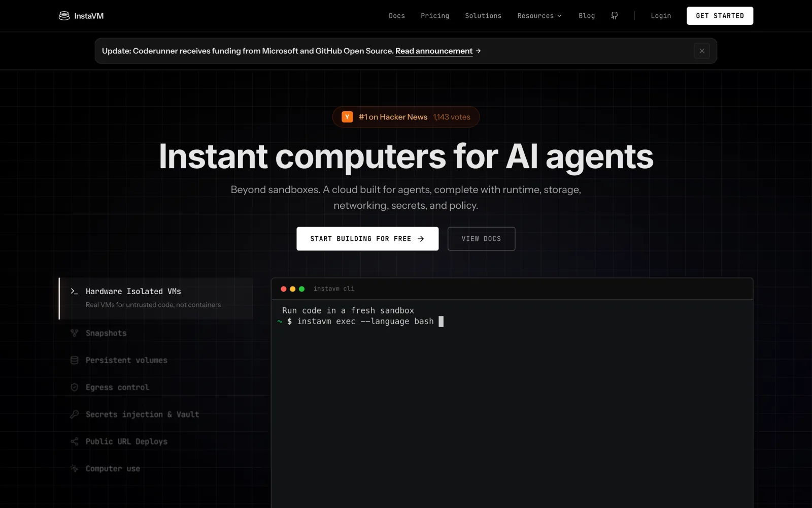Select the Secrets injection & Vault tab

coord(156,415)
